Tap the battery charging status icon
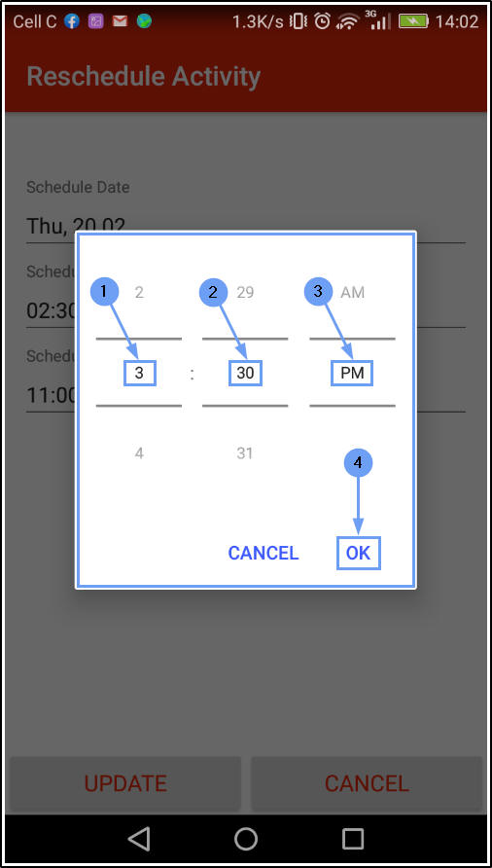 pos(413,21)
